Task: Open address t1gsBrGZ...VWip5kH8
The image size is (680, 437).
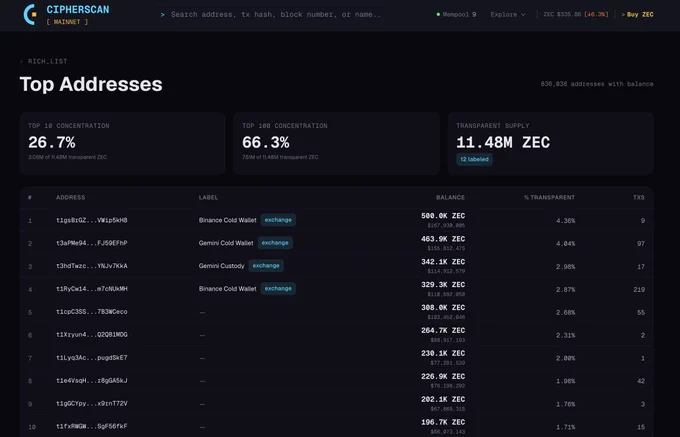Action: point(92,220)
